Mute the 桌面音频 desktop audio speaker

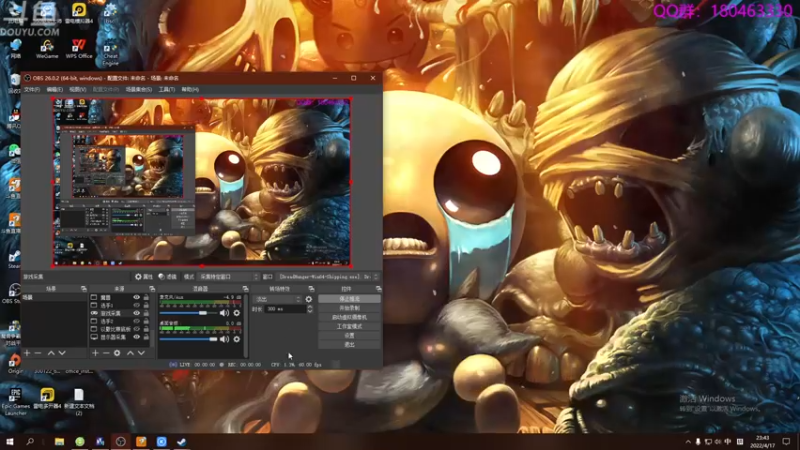(x=224, y=339)
